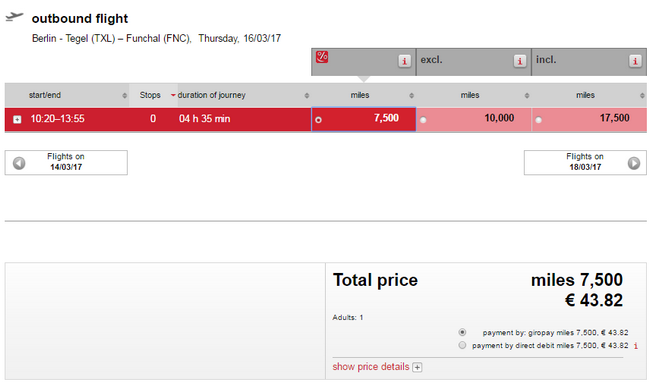
Task: Select the 17,500 miles fare radio
Action: [538, 120]
